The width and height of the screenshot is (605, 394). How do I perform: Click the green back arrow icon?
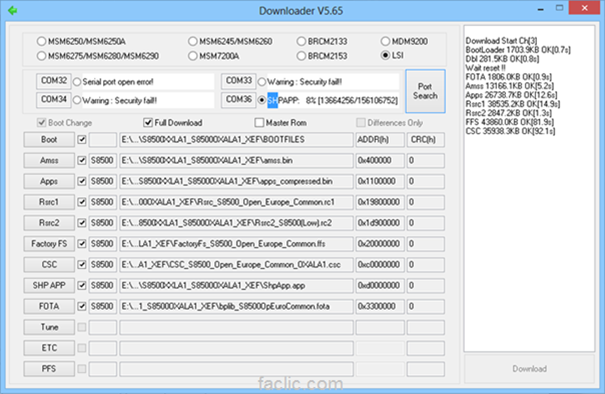(12, 10)
